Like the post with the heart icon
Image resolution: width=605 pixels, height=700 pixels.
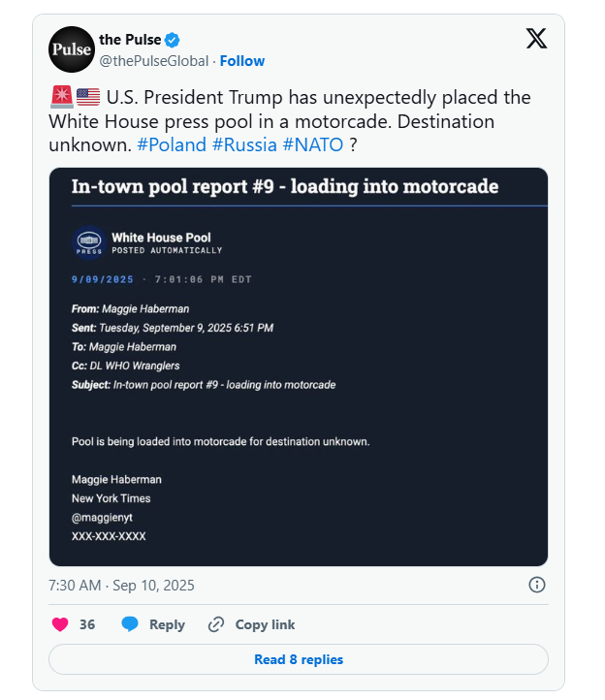click(59, 624)
